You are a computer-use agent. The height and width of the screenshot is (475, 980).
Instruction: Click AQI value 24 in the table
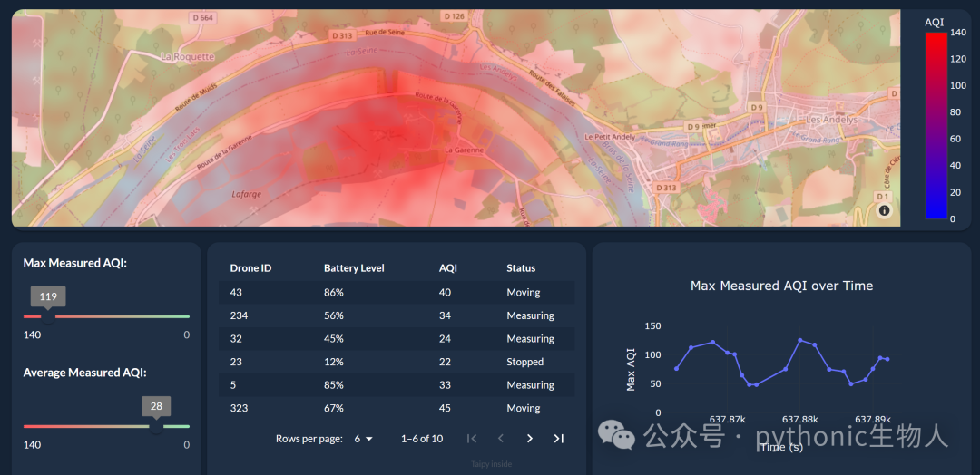445,339
